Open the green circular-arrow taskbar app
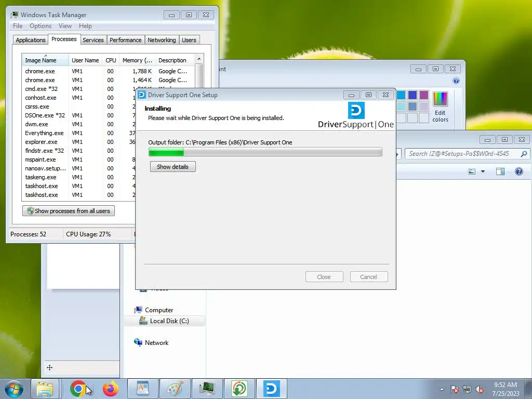 (x=240, y=389)
